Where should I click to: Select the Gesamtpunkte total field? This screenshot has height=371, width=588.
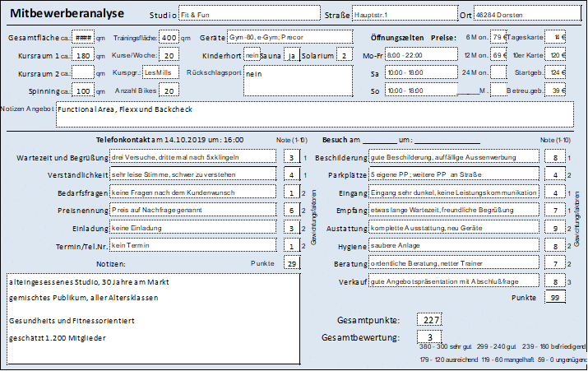tap(430, 320)
